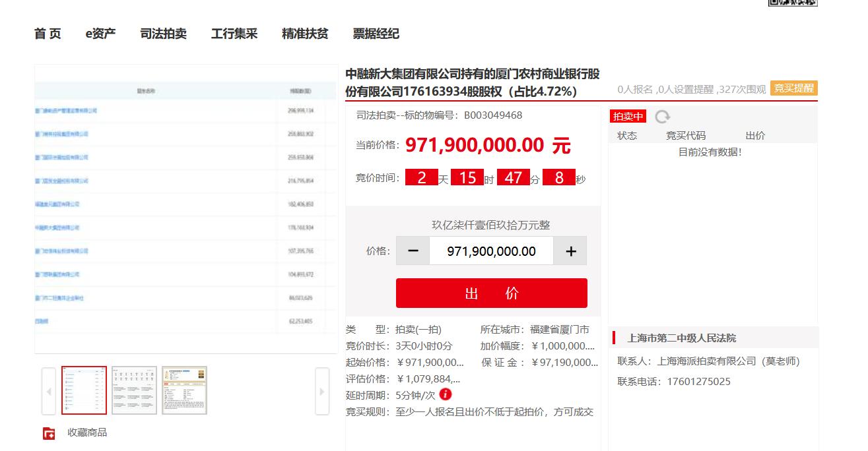Screen dimensions: 868x451
Task: Click the current price 971,900,000.00 元
Action: click(x=488, y=145)
